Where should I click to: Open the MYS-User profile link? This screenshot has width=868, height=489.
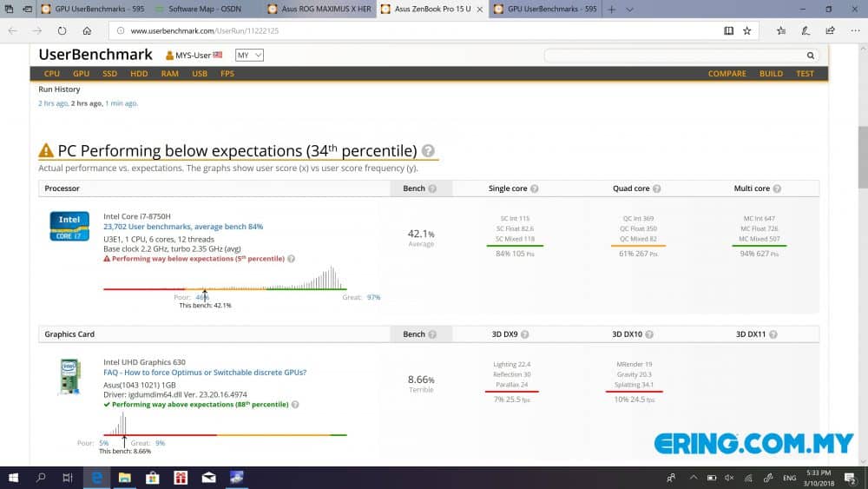click(x=194, y=56)
